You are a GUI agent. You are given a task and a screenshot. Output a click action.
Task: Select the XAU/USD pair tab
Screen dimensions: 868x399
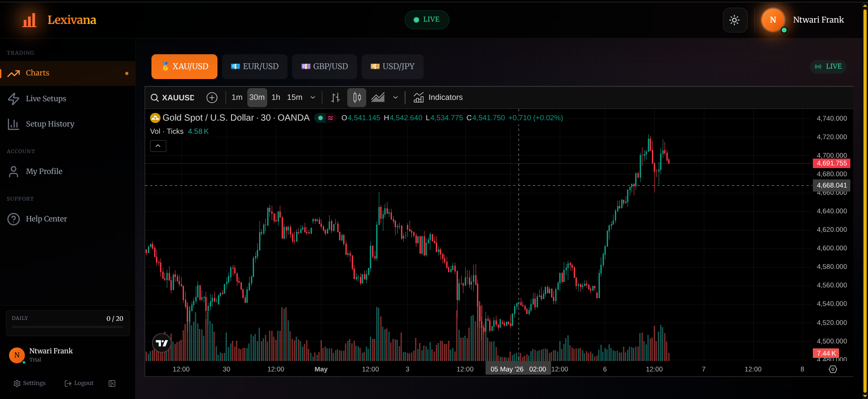pos(184,66)
